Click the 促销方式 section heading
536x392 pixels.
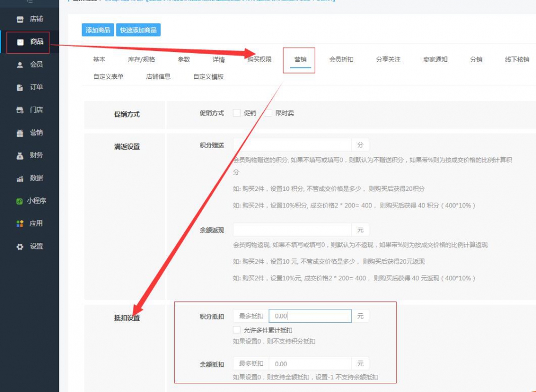tap(127, 114)
